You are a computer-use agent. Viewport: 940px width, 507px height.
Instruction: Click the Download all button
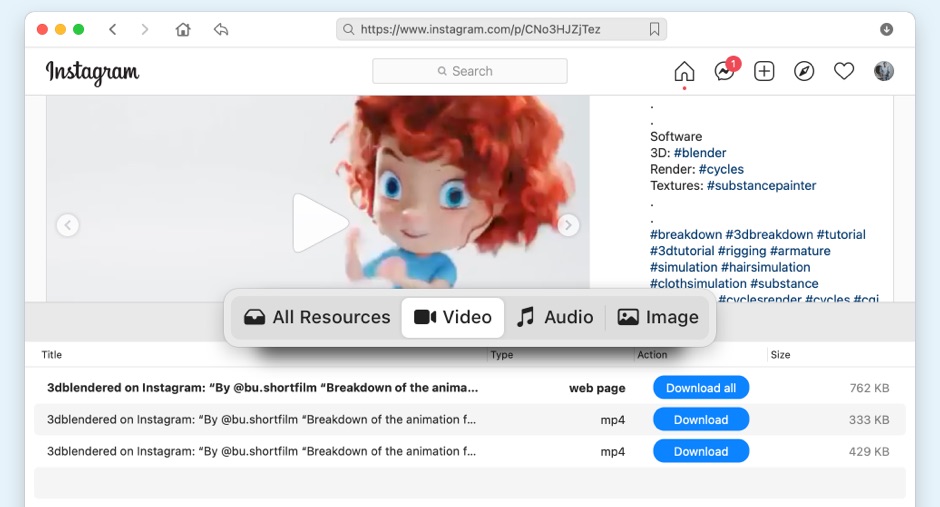coord(701,388)
